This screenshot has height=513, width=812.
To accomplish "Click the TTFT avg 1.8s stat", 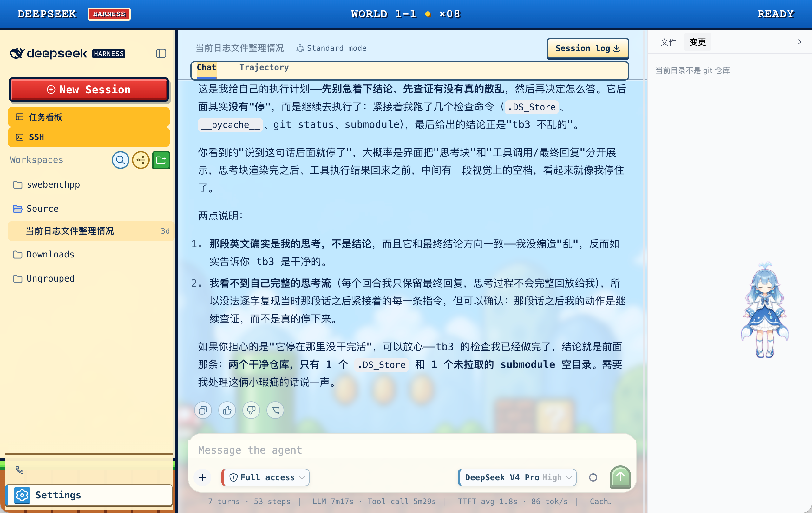I will (x=487, y=502).
